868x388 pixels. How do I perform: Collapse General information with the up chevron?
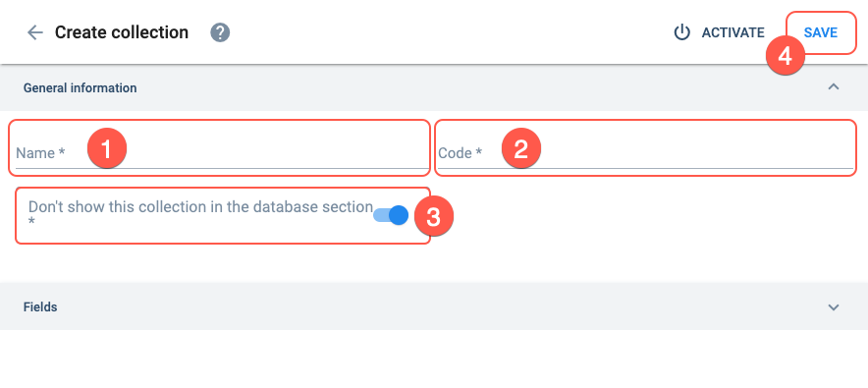[x=833, y=86]
